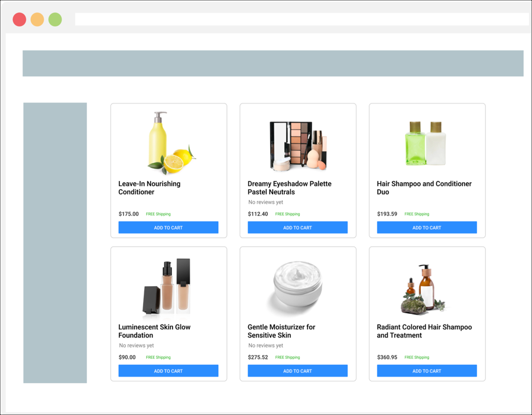Click the $360.95 price
Viewport: 532px width, 415px height.
point(387,357)
